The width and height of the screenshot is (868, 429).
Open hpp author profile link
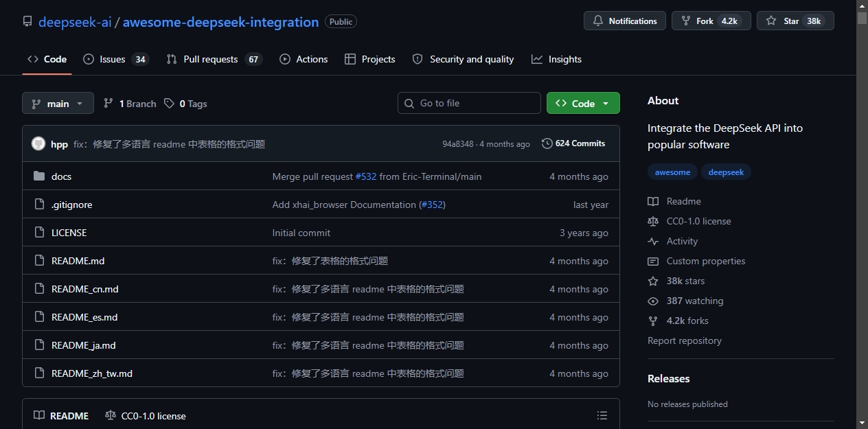[x=59, y=144]
